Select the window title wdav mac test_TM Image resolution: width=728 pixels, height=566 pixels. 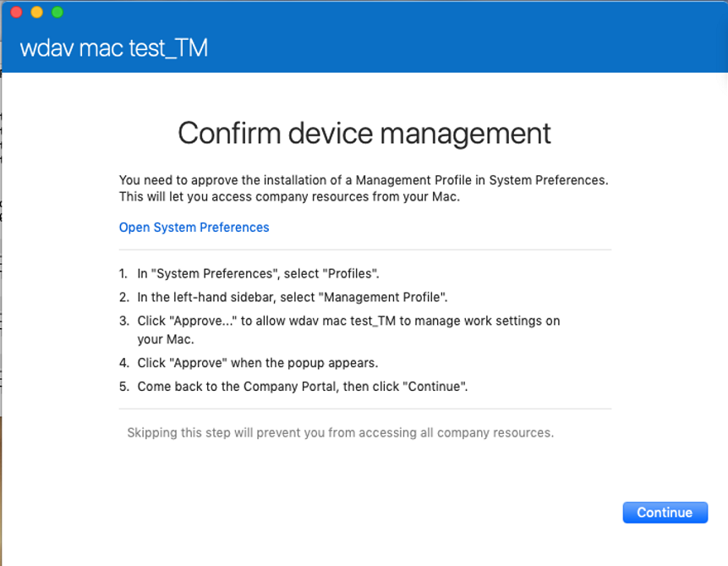[114, 48]
